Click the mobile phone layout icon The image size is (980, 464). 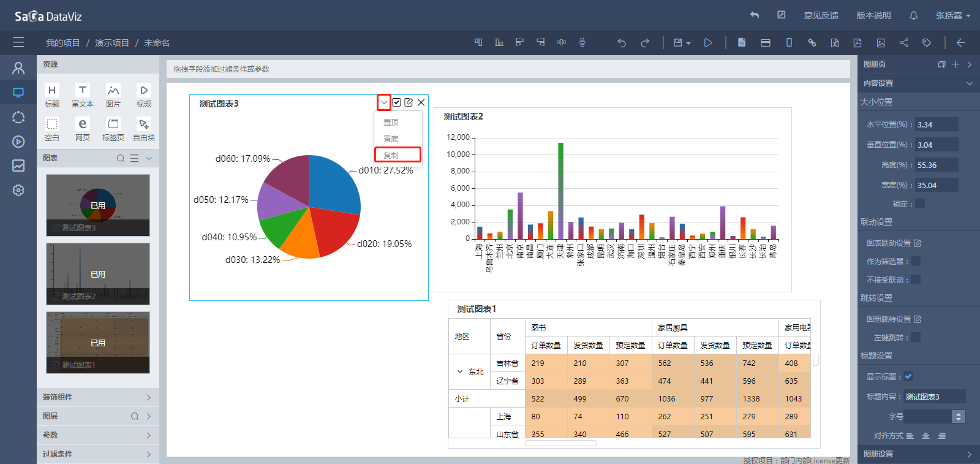click(x=789, y=43)
